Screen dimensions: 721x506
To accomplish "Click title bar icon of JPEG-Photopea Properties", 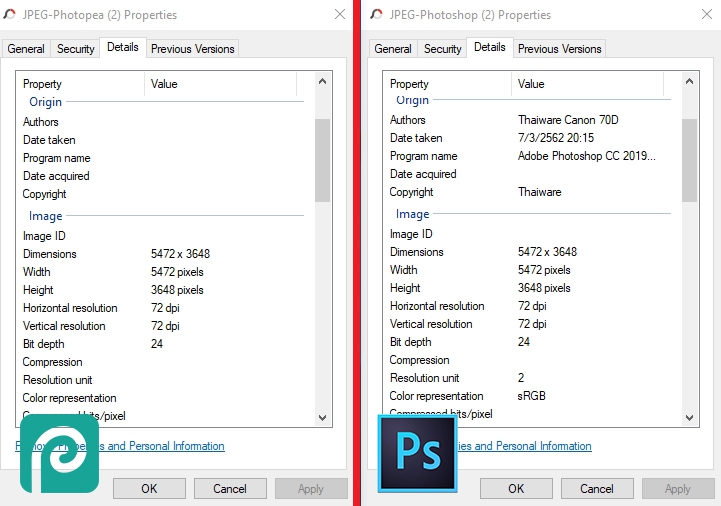I will pyautogui.click(x=10, y=15).
